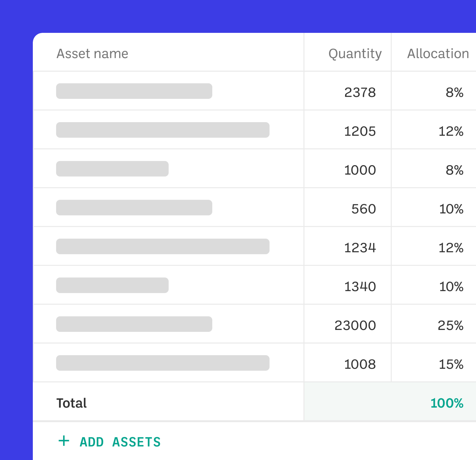Select the asset name beside quantity 1008

[162, 363]
